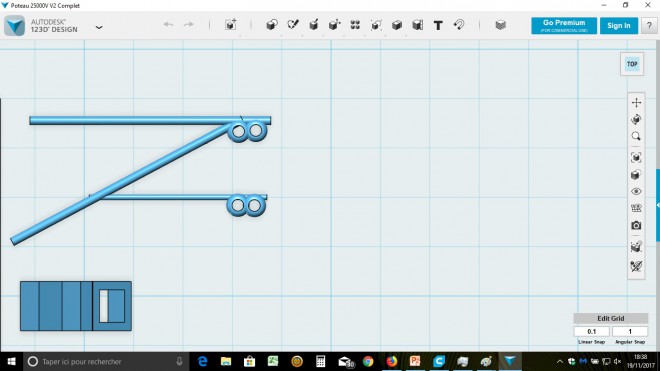Toggle visibility with the eye icon

click(636, 192)
